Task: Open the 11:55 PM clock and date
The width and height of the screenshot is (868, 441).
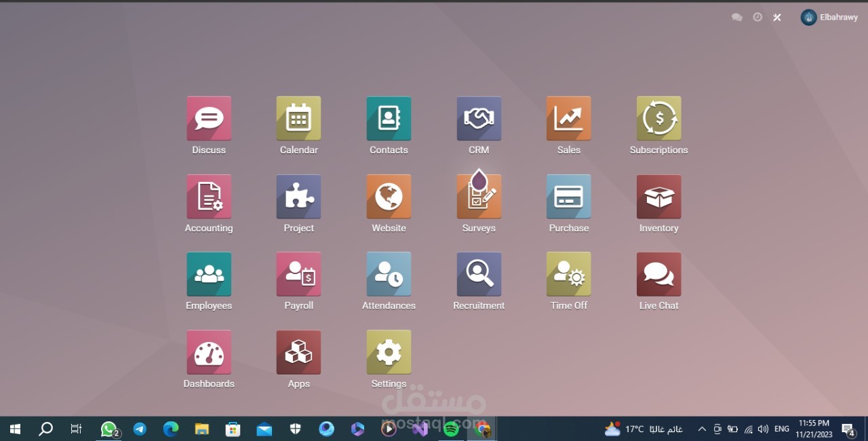Action: [x=814, y=429]
